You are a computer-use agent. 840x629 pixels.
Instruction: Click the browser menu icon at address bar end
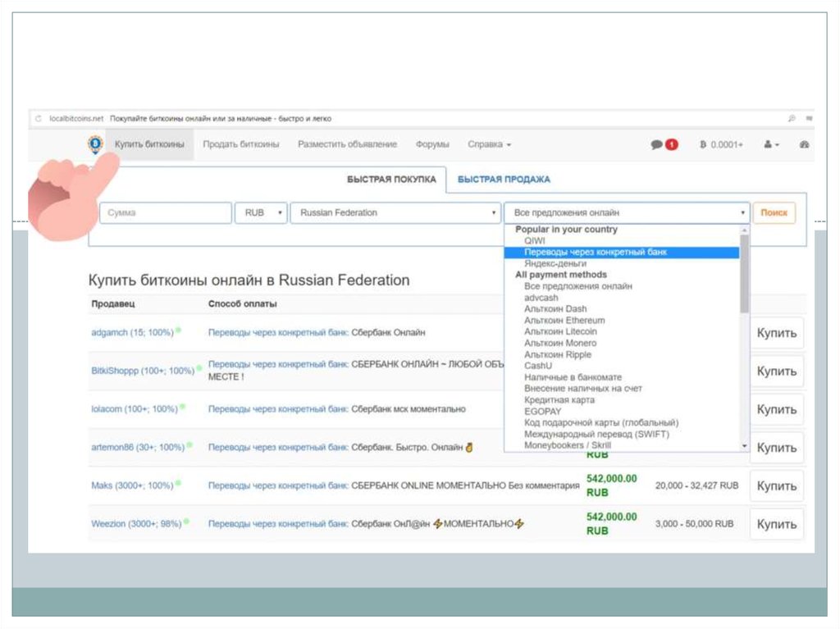[810, 118]
